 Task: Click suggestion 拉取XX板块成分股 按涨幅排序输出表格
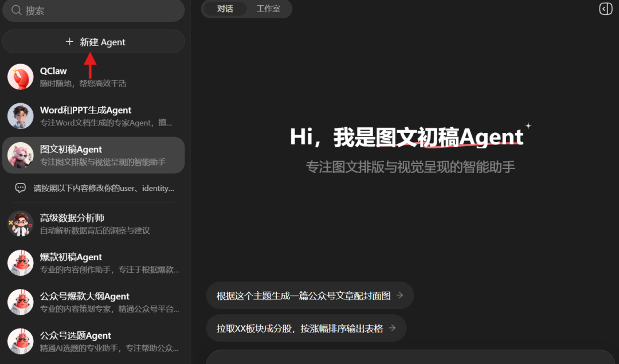tap(306, 328)
